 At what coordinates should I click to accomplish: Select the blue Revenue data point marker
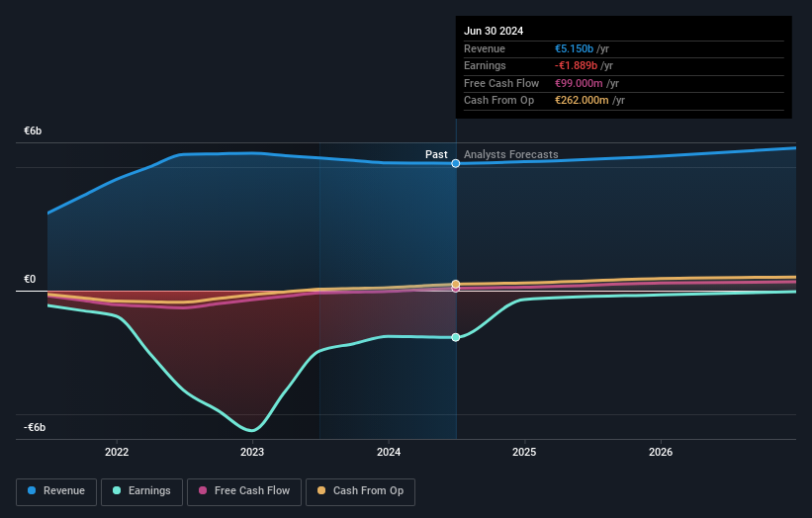(456, 163)
